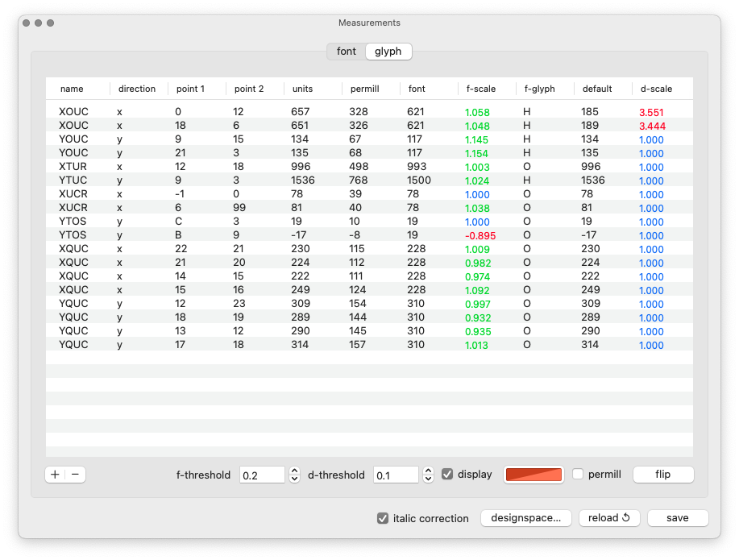Enable the permill checkbox
The height and width of the screenshot is (560, 739).
[x=578, y=475]
